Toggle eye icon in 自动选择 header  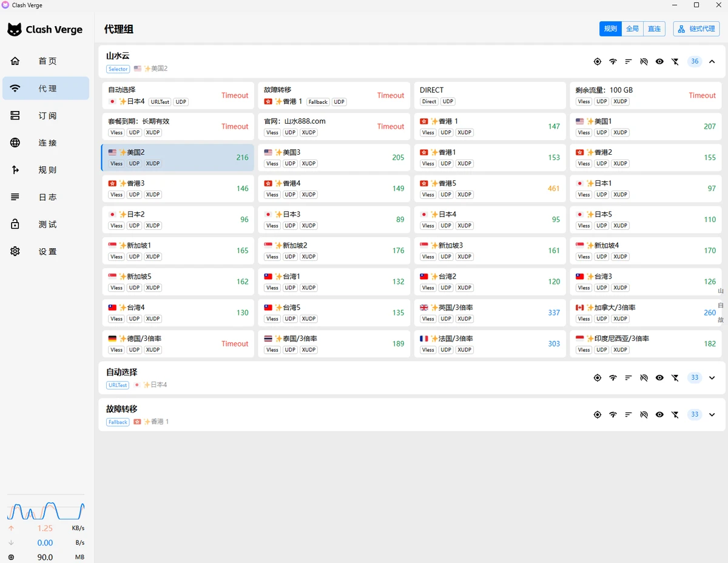(x=659, y=377)
